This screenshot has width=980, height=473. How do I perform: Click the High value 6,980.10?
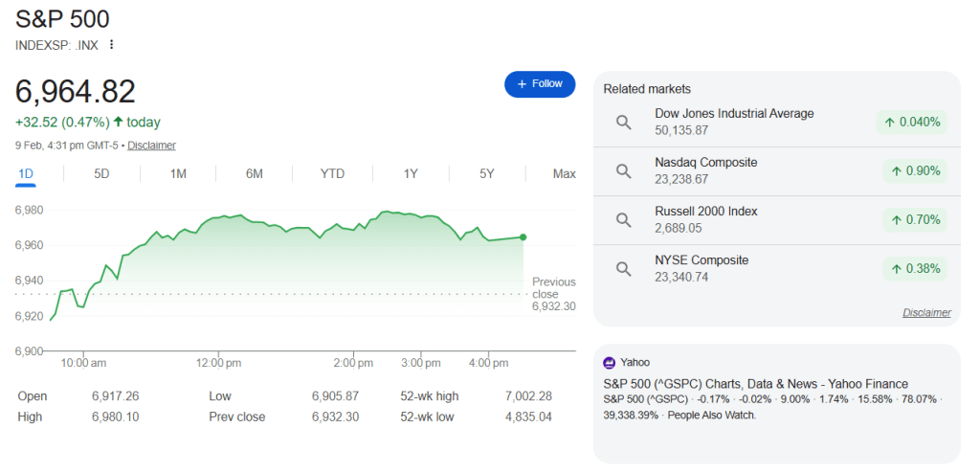(x=116, y=417)
